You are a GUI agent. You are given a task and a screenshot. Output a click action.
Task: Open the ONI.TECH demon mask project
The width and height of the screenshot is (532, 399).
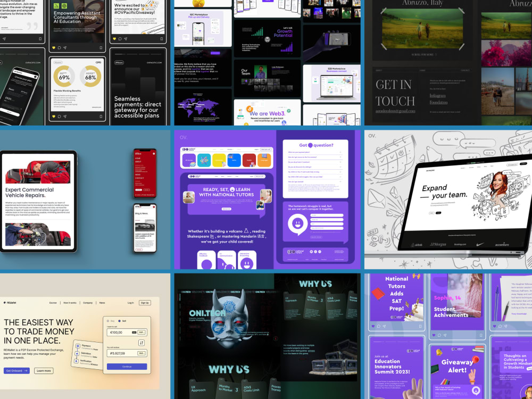[229, 318]
